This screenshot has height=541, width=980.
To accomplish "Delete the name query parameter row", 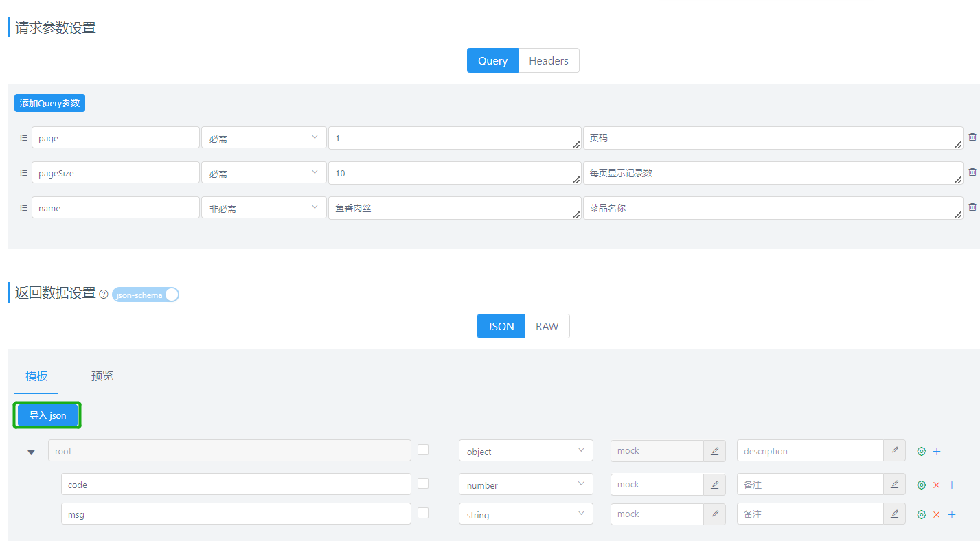I will coord(972,207).
